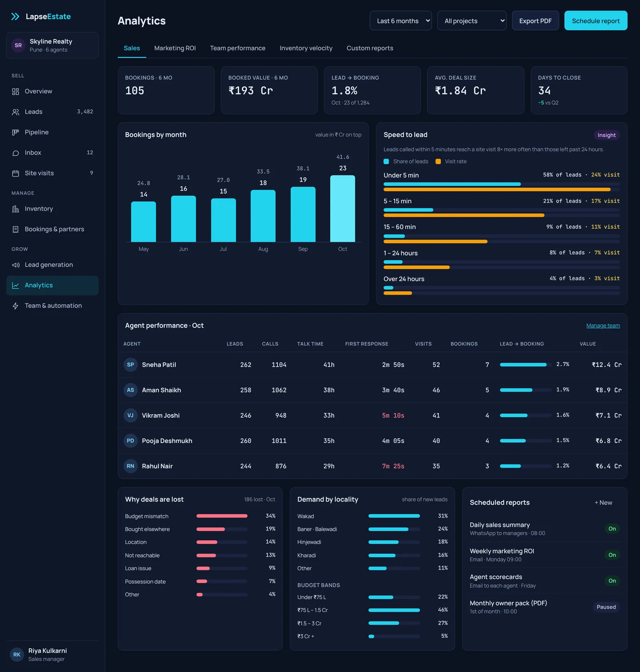Click the Avg. deal size ₹1.84 Cr card
Viewport: 640px width, 672px height.
[476, 90]
